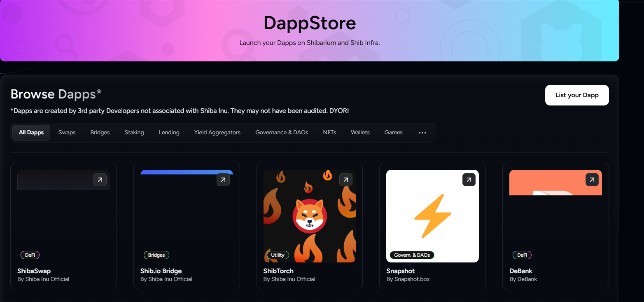Open the Governance & DAOs tab

click(x=282, y=133)
